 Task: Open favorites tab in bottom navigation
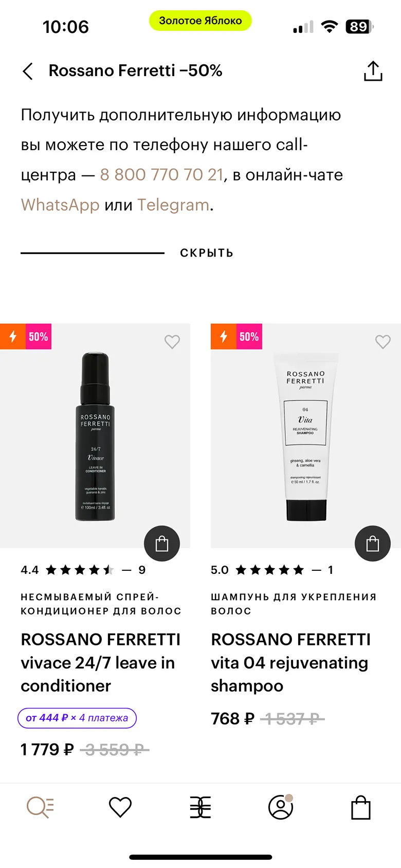pos(120,807)
